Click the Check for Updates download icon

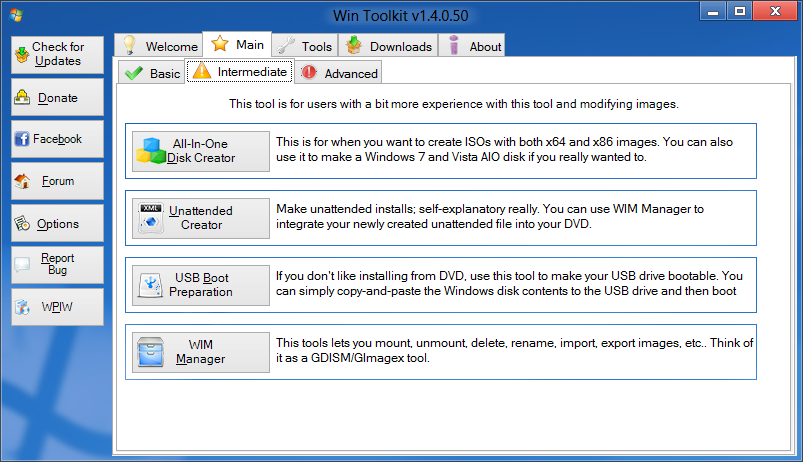[22, 54]
